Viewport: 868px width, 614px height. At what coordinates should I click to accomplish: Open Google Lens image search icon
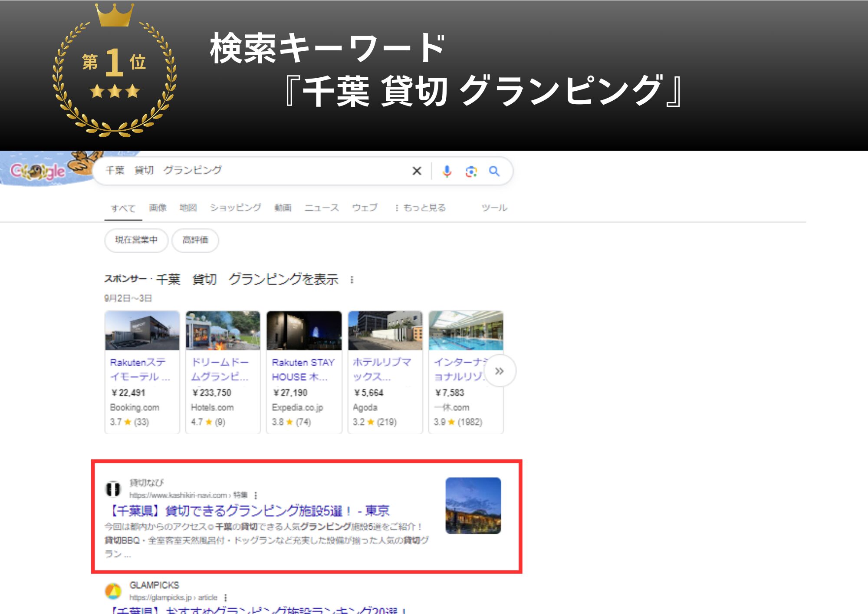[471, 172]
